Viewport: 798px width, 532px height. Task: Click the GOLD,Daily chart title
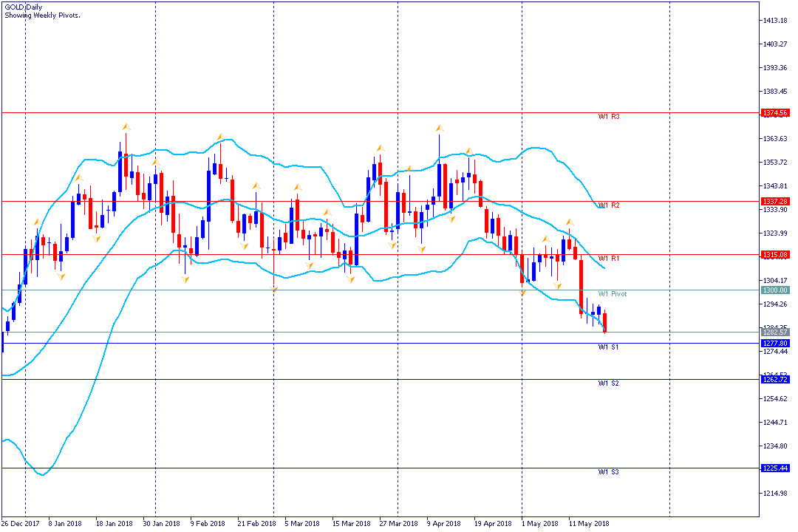(x=24, y=7)
